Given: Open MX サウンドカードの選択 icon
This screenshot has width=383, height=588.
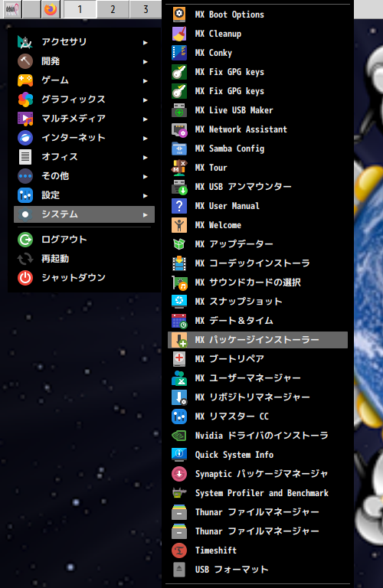Looking at the screenshot, I should [x=179, y=282].
